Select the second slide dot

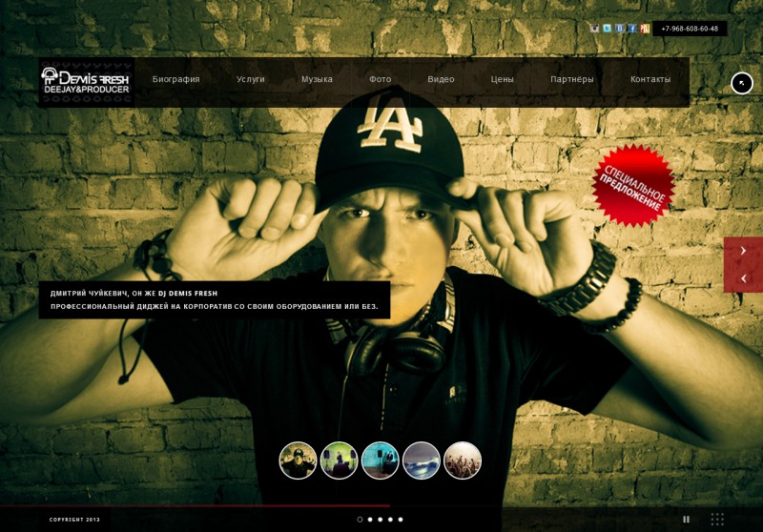pos(370,520)
